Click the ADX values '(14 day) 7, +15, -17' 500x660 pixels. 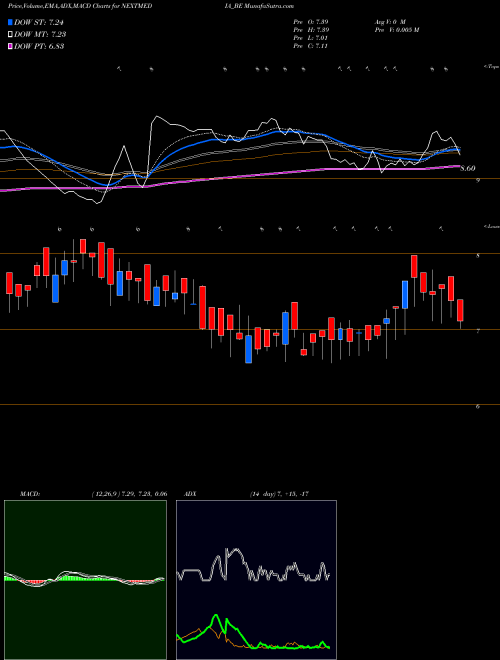tap(279, 493)
